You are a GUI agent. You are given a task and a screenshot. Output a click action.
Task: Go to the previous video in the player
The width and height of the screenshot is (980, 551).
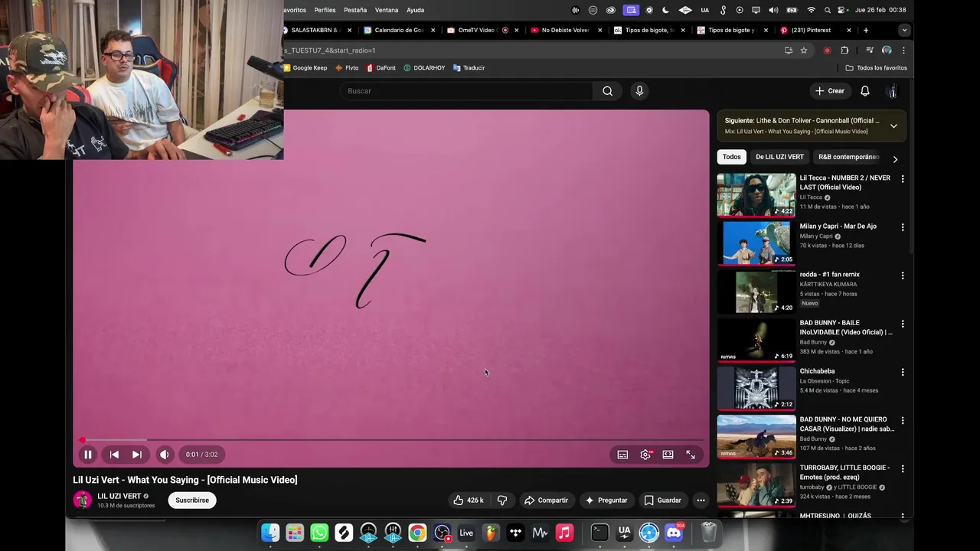[114, 455]
